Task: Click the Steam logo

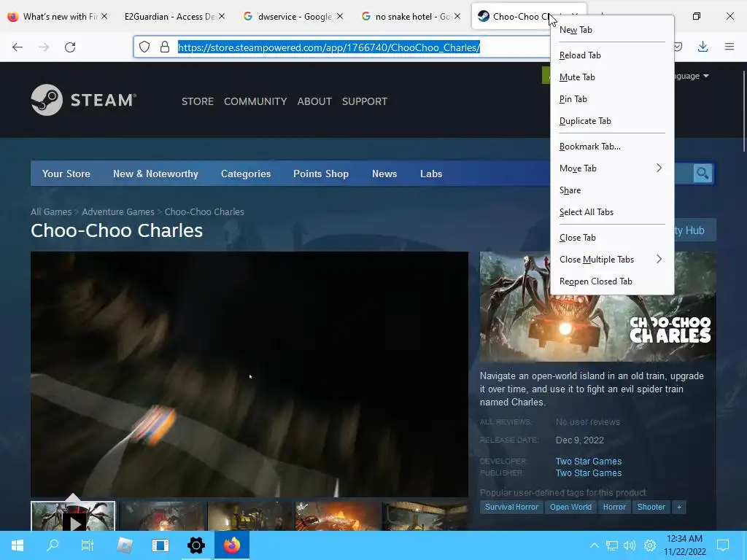Action: point(84,100)
